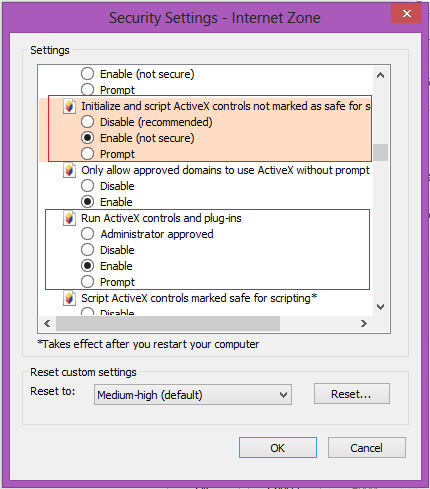The width and height of the screenshot is (430, 489).
Task: Click icon next to Only allow approved domains
Action: pos(69,170)
